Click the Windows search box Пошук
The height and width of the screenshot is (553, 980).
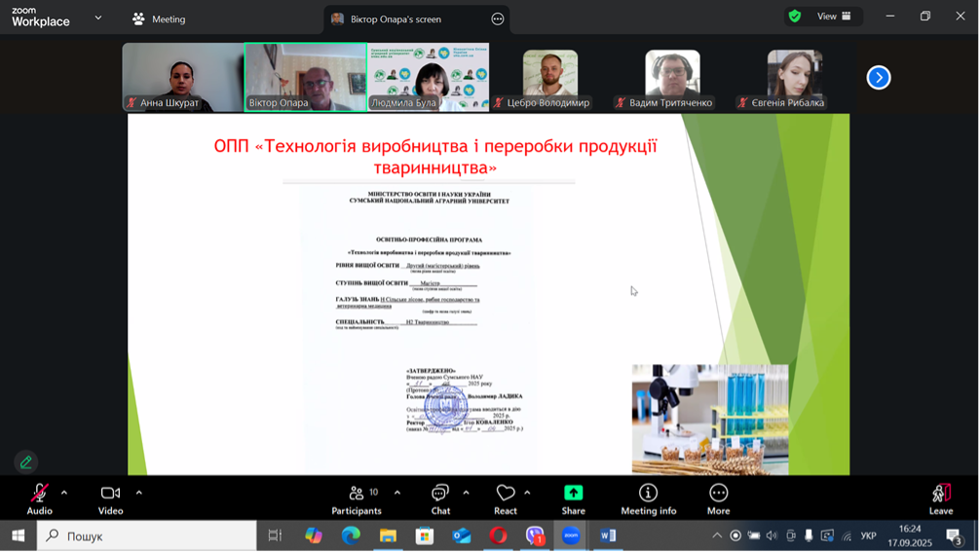146,535
